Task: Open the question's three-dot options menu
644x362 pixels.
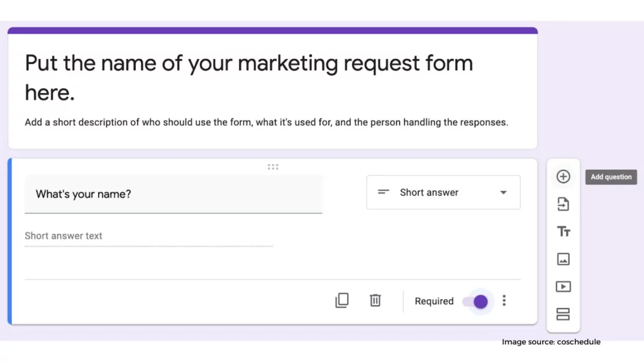Action: 504,300
